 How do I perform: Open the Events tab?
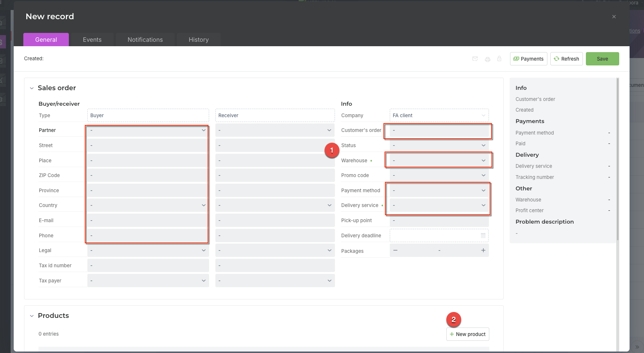pos(92,40)
